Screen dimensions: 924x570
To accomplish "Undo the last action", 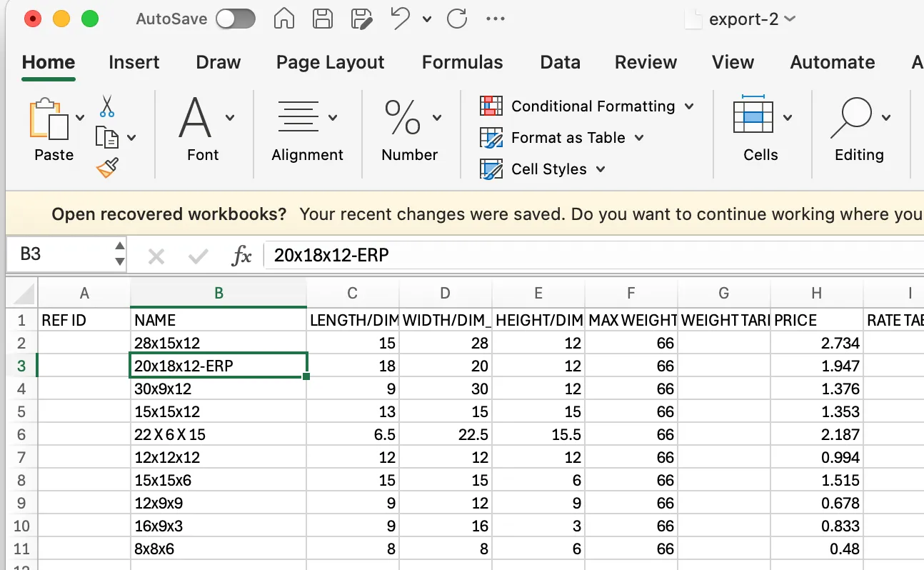I will pos(401,19).
